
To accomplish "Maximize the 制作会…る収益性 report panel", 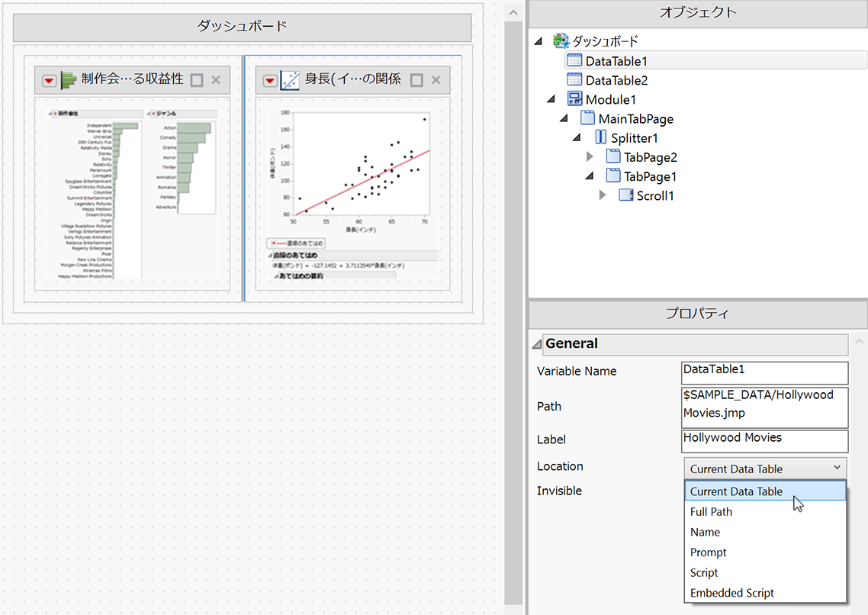I will tap(197, 80).
